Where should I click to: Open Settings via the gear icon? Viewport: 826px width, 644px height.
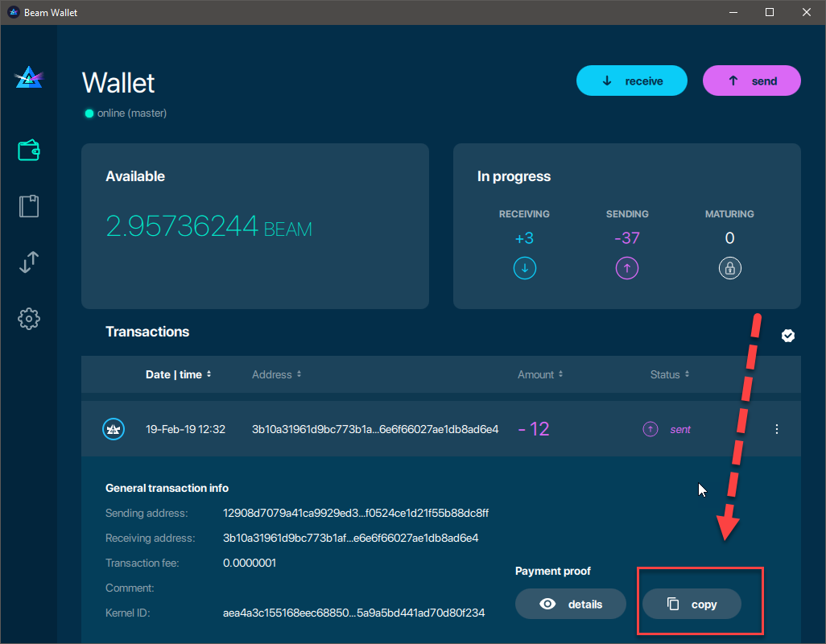click(x=28, y=319)
